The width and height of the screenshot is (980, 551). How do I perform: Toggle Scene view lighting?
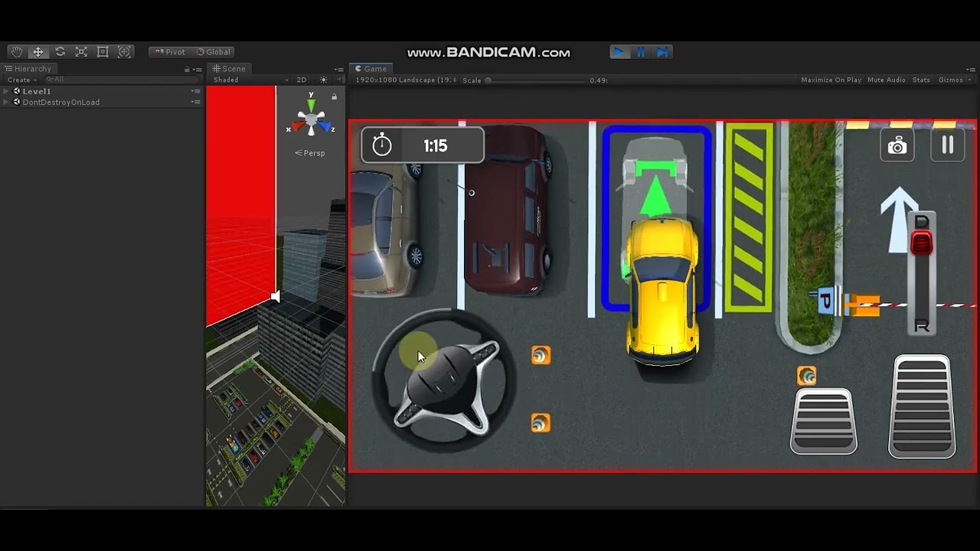point(323,80)
